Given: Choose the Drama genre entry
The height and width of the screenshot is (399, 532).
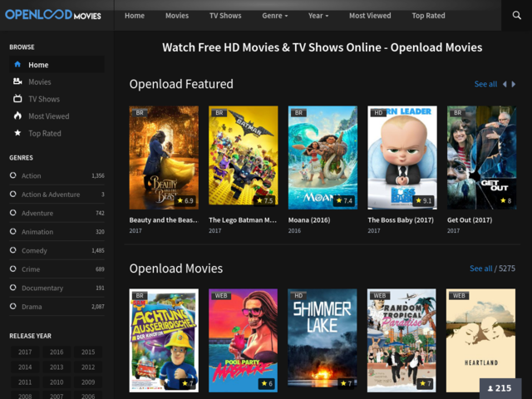Looking at the screenshot, I should [x=32, y=307].
